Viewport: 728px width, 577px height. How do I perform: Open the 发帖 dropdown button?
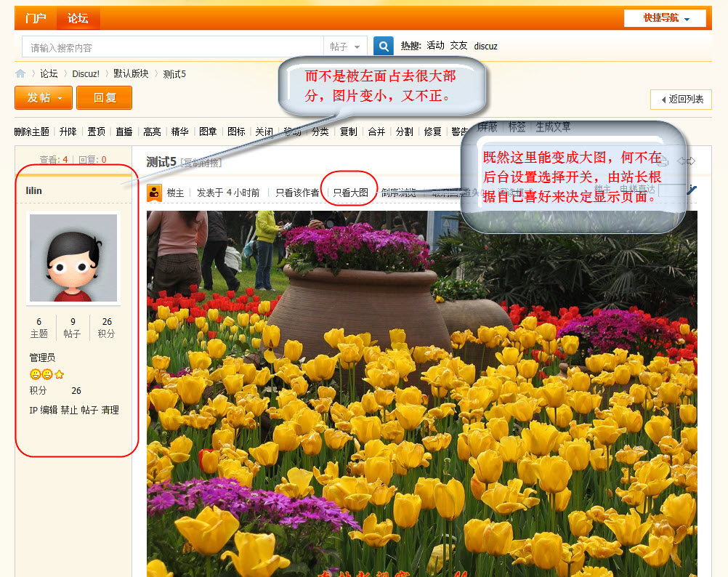(44, 98)
